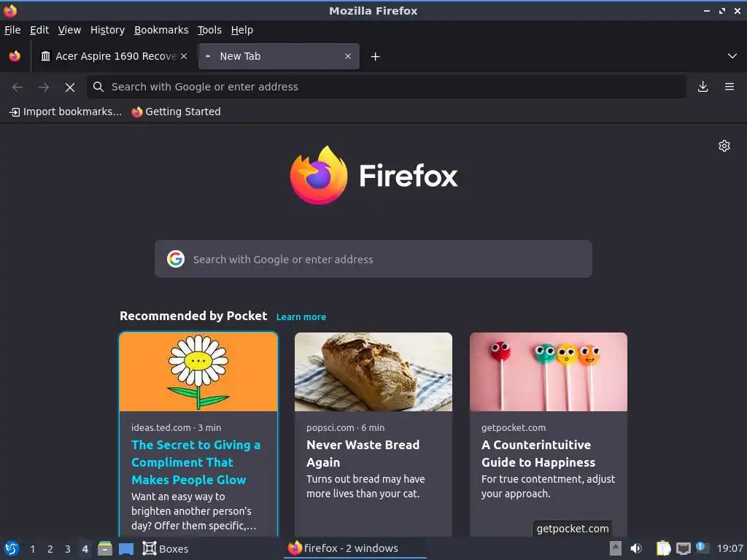This screenshot has width=747, height=560.
Task: Click the Firefox View icon in tab bar
Action: (15, 56)
